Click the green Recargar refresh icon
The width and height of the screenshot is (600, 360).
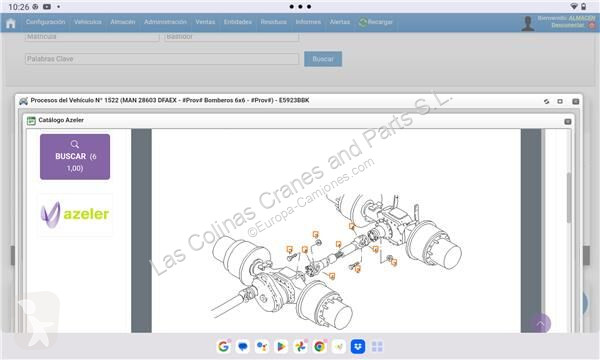pos(363,22)
